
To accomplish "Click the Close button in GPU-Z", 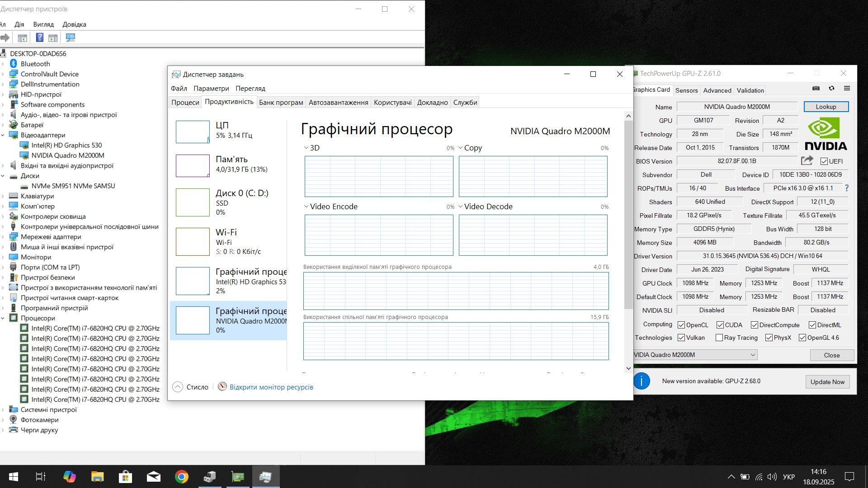I will click(x=832, y=355).
